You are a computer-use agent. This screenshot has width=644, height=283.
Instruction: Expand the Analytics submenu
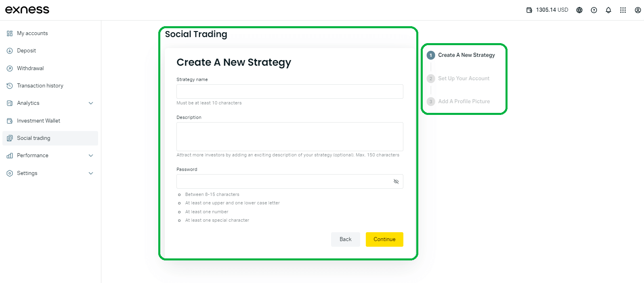coord(91,103)
